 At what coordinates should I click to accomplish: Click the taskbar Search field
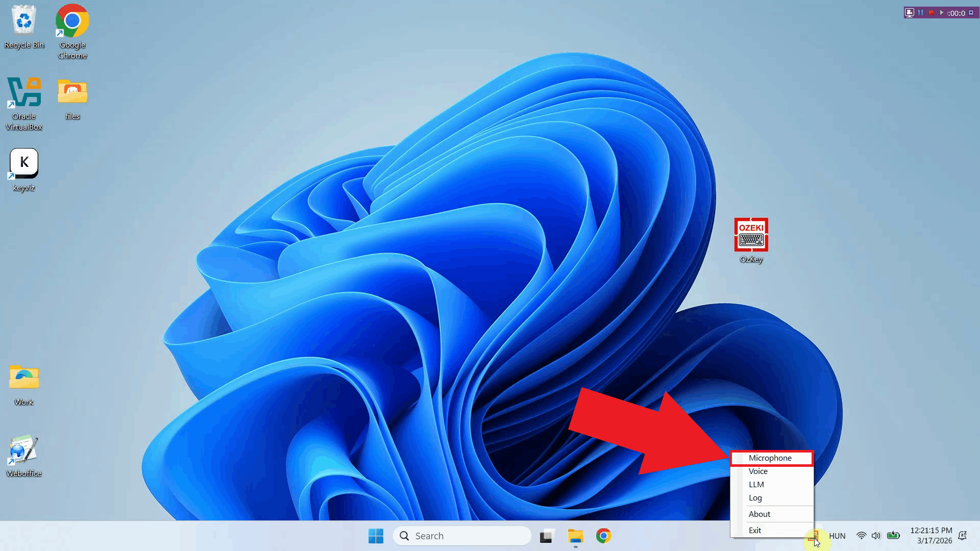[462, 535]
